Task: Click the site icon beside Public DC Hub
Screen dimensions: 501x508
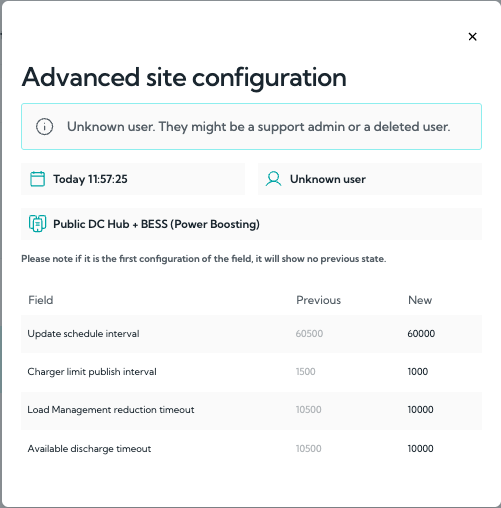Action: [37, 224]
